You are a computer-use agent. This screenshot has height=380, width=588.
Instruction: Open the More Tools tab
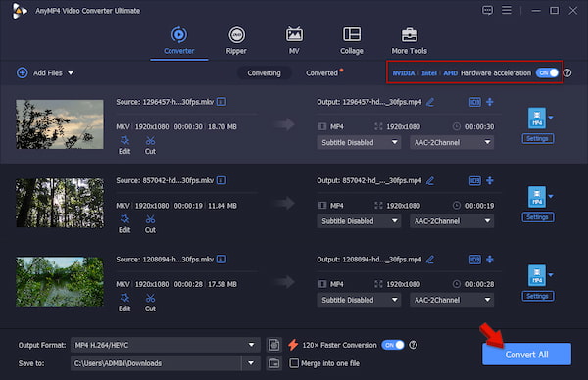click(x=409, y=41)
